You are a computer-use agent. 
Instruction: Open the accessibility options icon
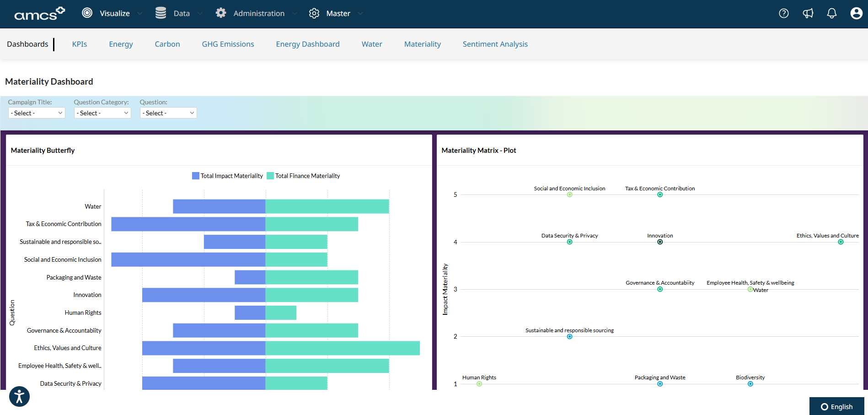19,396
